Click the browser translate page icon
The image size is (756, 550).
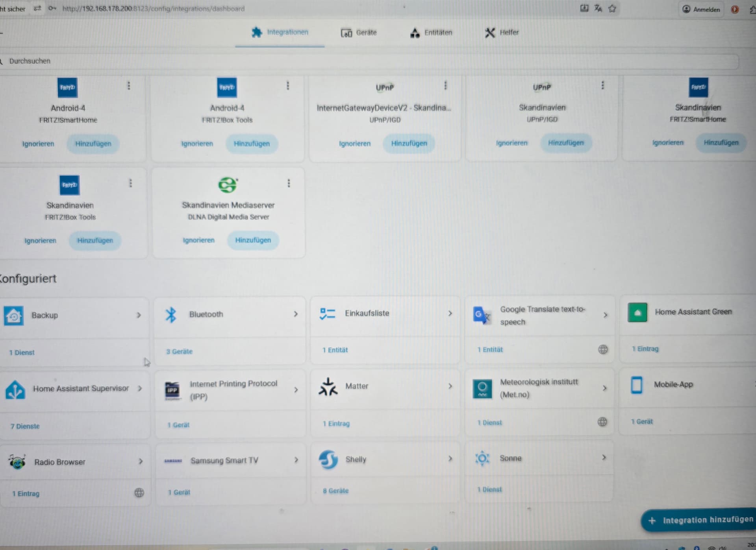(x=598, y=9)
